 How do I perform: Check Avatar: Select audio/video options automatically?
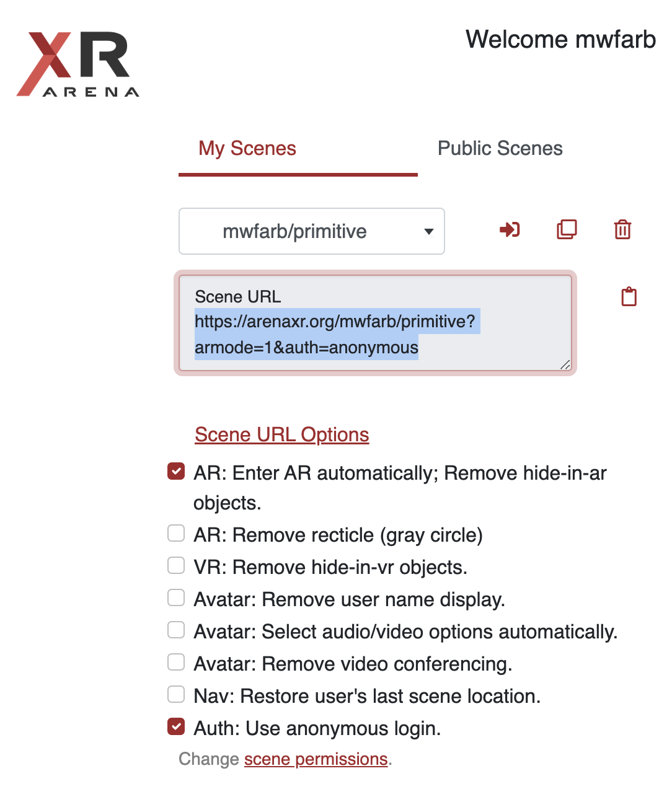(x=176, y=630)
